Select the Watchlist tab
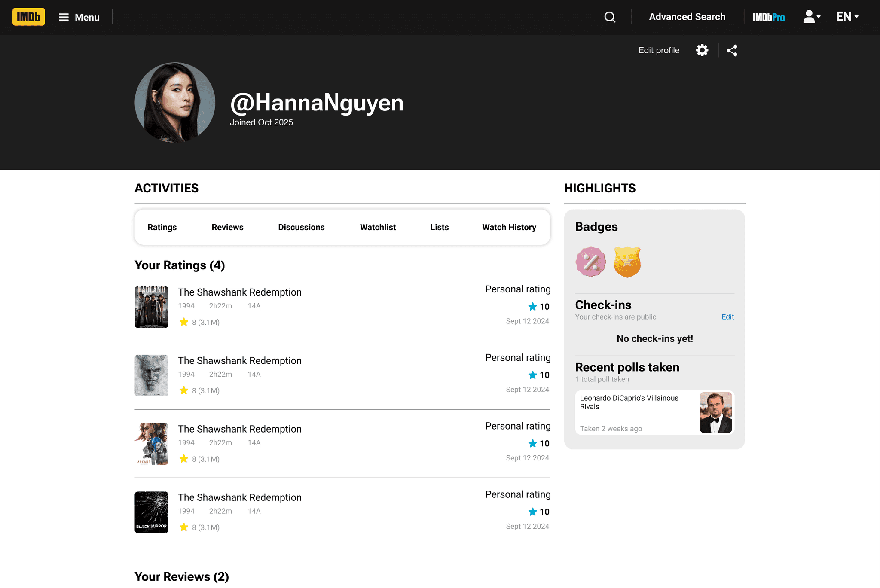This screenshot has width=880, height=588. (x=378, y=227)
